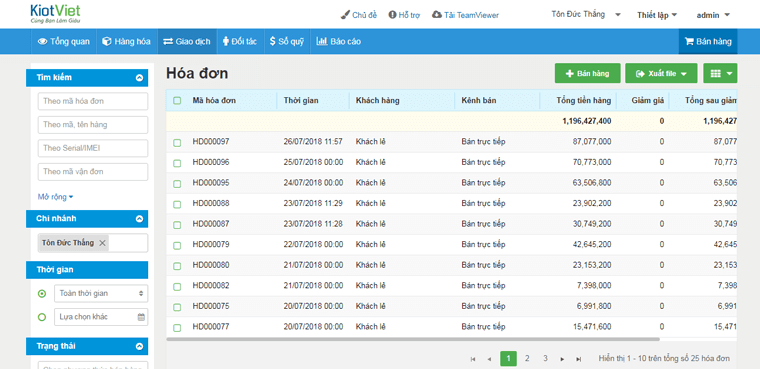Image resolution: width=760 pixels, height=369 pixels.
Task: Open the Thiết lập settings dropdown
Action: point(657,15)
